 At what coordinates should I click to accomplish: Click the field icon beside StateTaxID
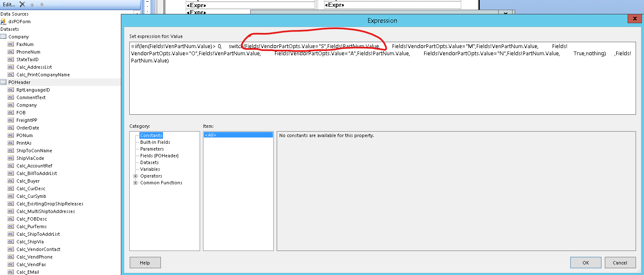click(11, 59)
